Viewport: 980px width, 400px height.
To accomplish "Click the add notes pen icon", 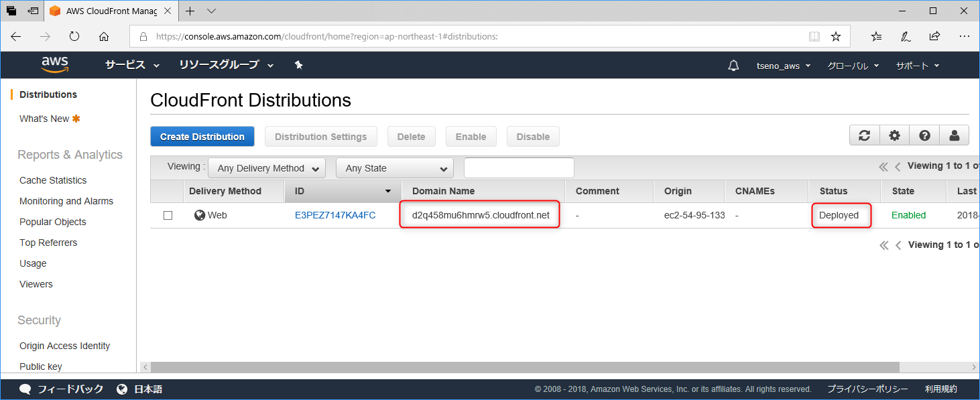I will pos(906,36).
